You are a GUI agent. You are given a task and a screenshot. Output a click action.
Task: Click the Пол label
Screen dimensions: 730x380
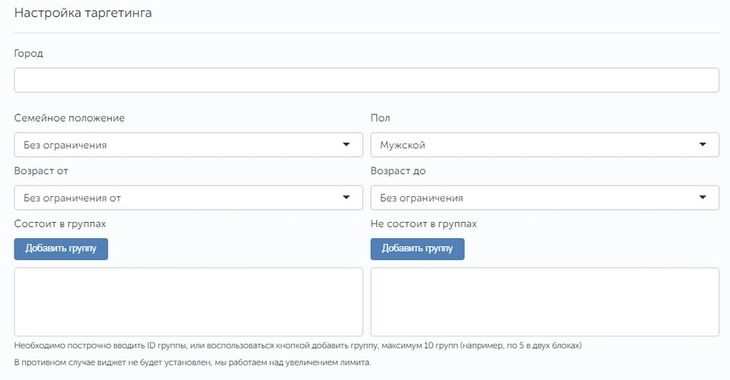(x=380, y=118)
